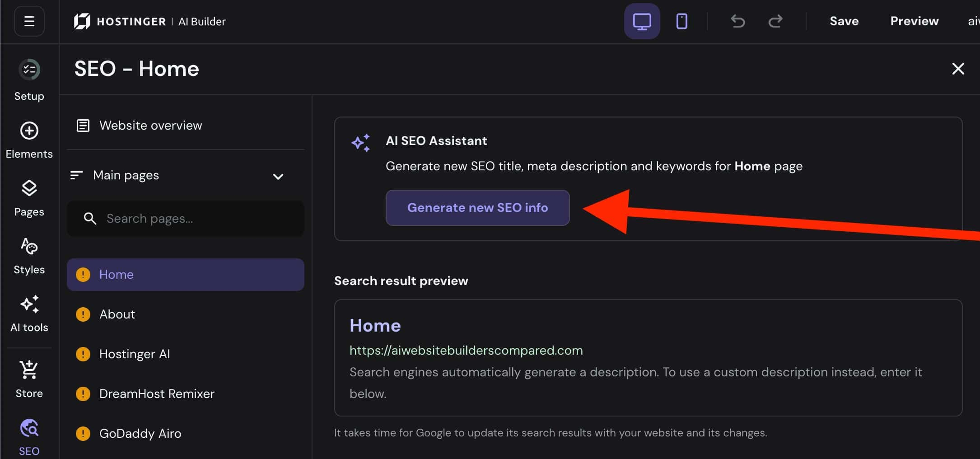This screenshot has height=459, width=980.
Task: Select the About page
Action: click(x=186, y=314)
